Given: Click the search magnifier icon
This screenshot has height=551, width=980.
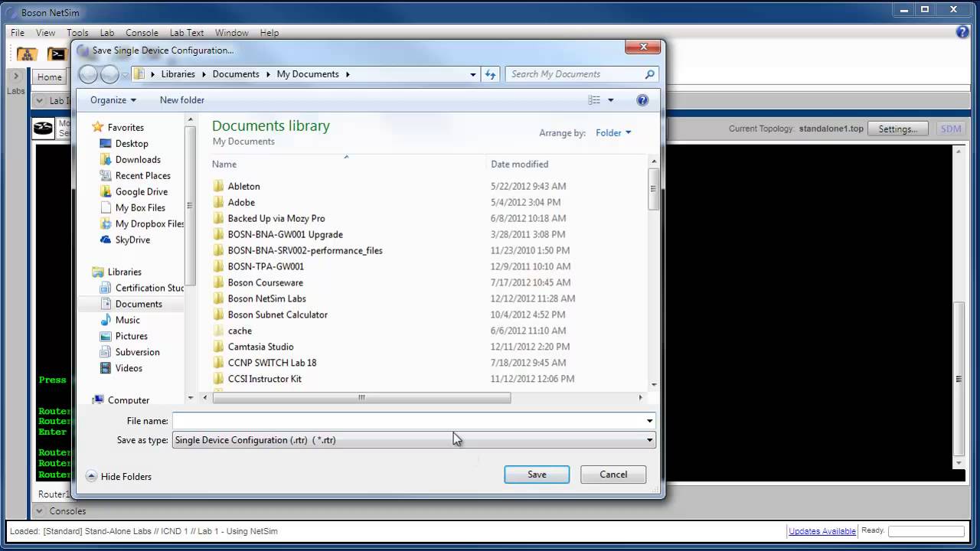Looking at the screenshot, I should (650, 74).
